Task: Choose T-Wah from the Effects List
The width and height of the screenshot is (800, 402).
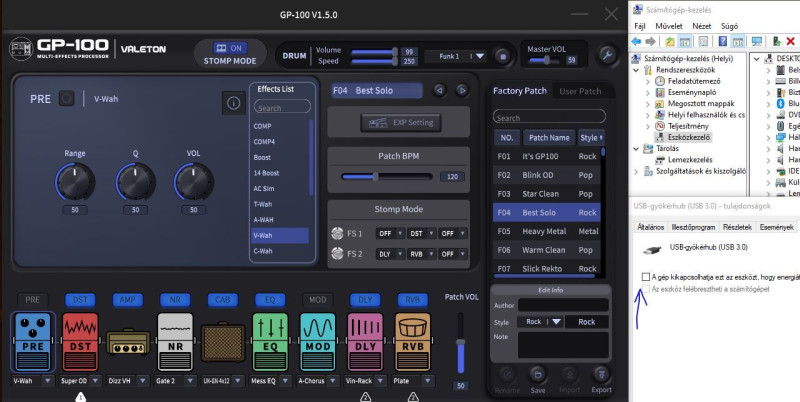Action: pyautogui.click(x=281, y=204)
